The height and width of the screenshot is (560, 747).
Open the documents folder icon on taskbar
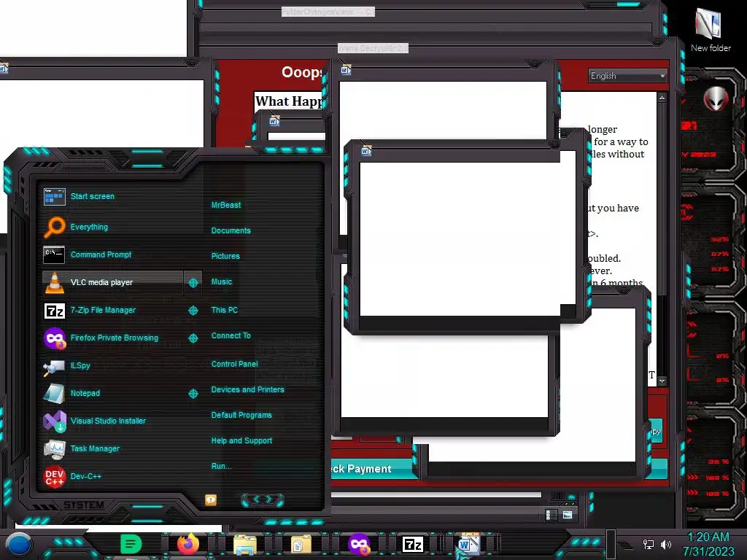(301, 544)
